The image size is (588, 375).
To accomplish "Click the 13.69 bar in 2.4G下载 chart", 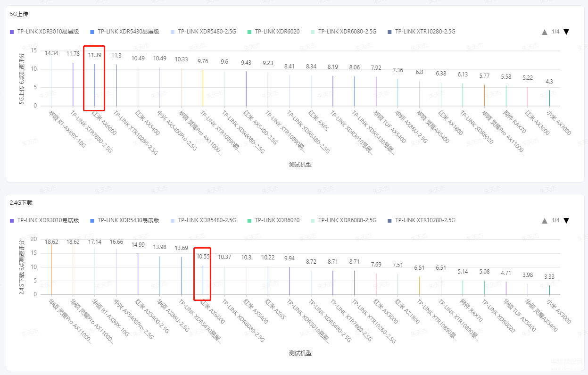I will 181,275.
